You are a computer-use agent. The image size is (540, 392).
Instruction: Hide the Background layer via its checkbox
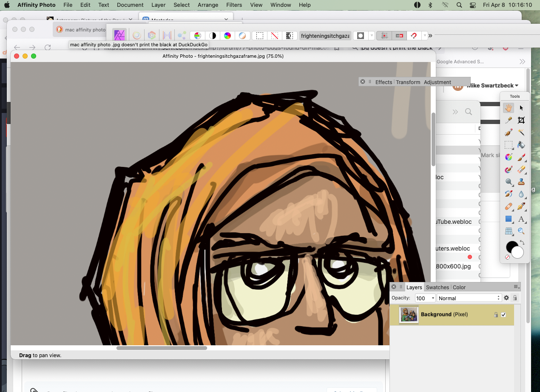(x=503, y=315)
